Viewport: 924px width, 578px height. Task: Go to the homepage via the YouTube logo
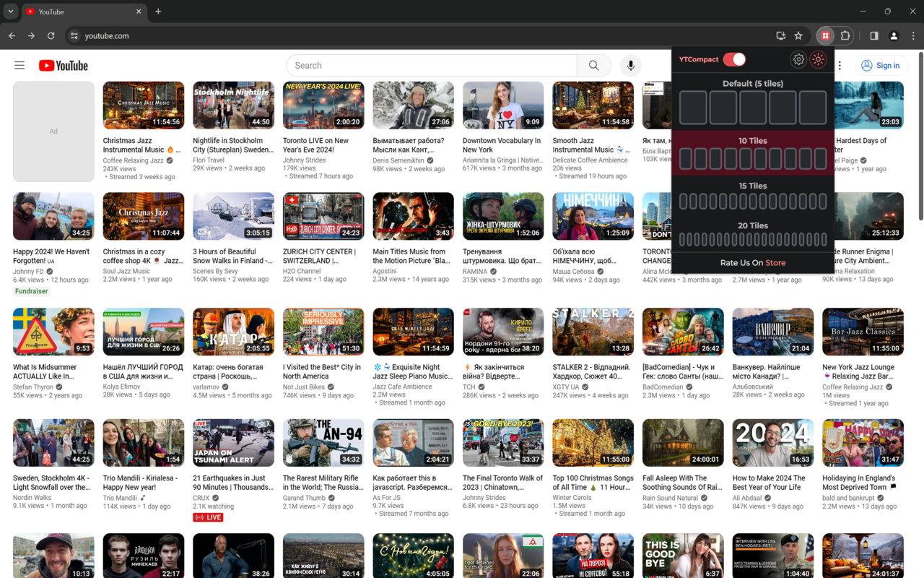pos(63,65)
